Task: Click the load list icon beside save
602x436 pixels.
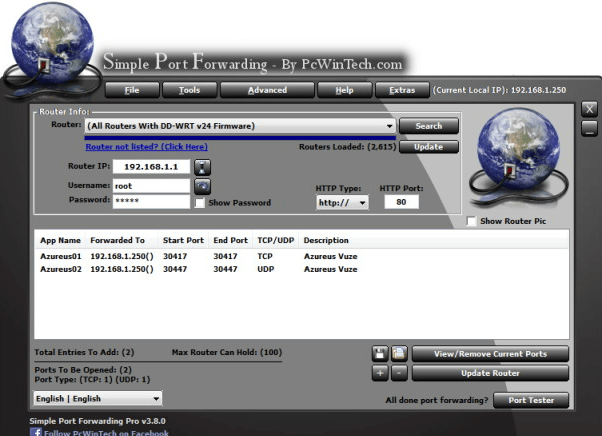Action: coord(399,353)
